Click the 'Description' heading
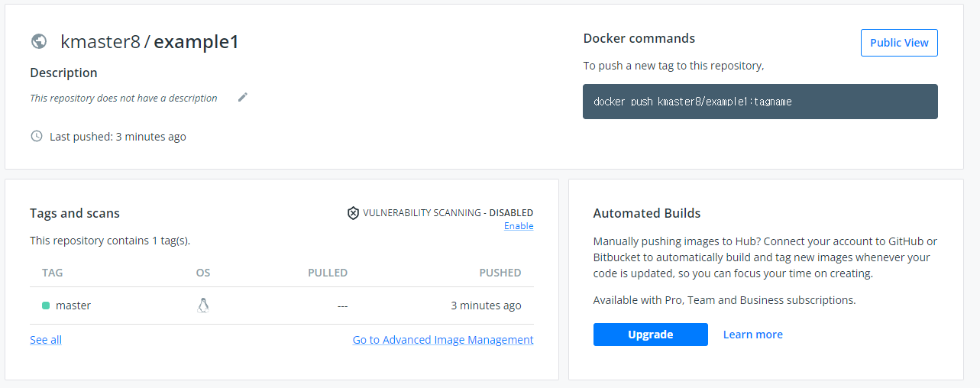This screenshot has width=980, height=388. coord(63,73)
